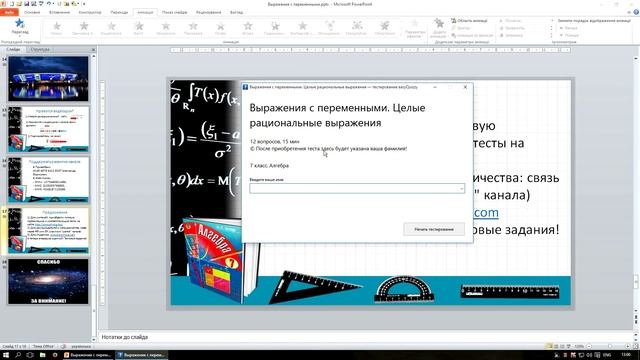
Task: Select the Структура tab in slide panel
Action: click(40, 49)
